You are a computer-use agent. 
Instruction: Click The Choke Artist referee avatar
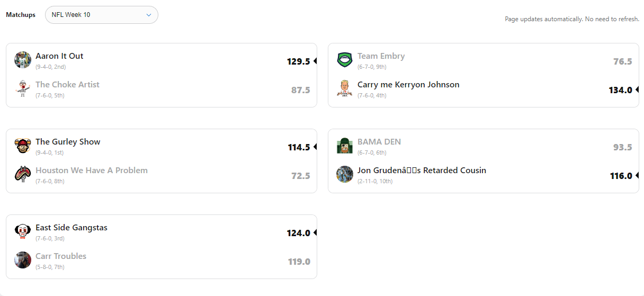coord(23,88)
